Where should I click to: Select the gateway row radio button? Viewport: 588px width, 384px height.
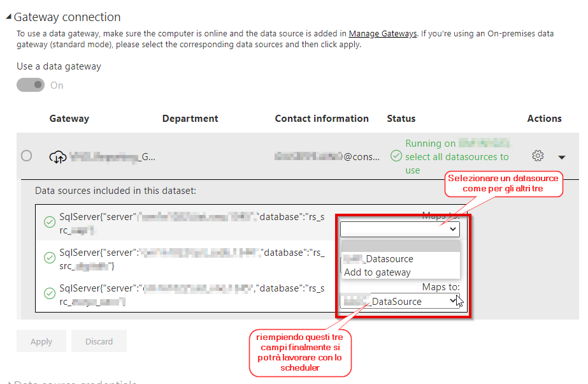point(27,156)
